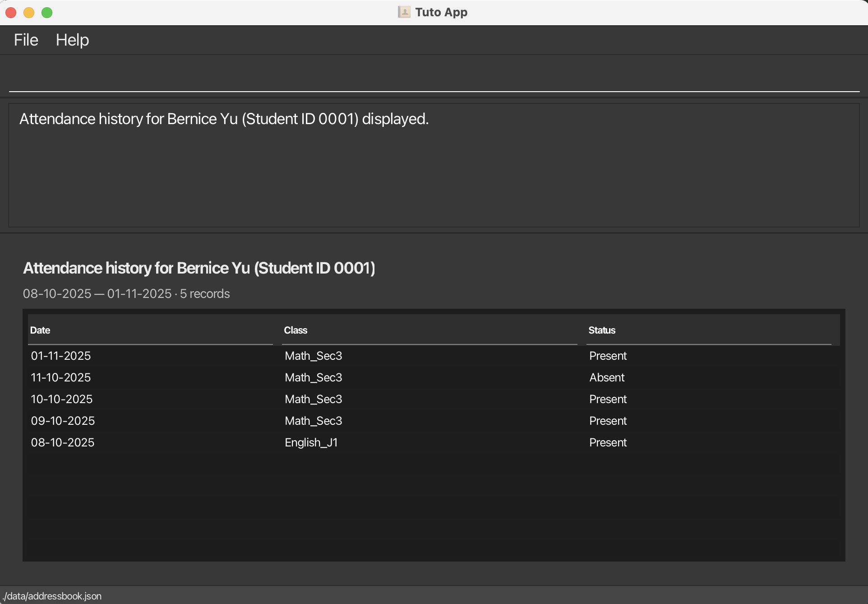Image resolution: width=868 pixels, height=604 pixels.
Task: Click the 5 records date range summary
Action: [x=126, y=294]
